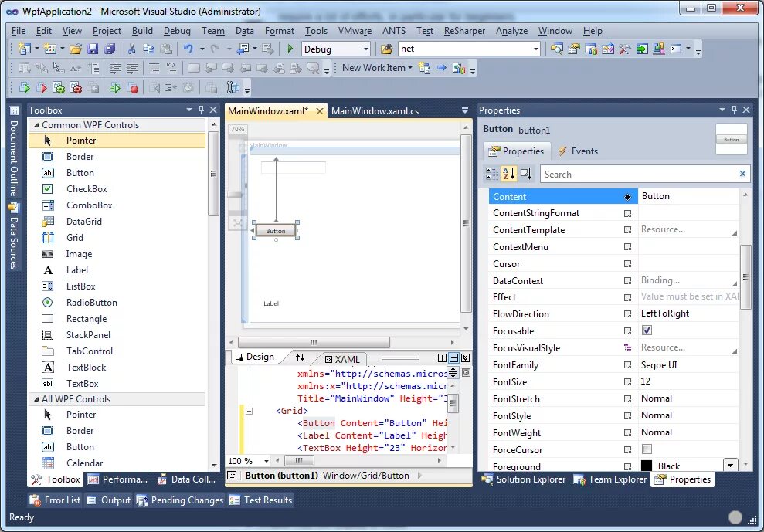Viewport: 764px width, 532px height.
Task: Open the Debug menu
Action: pyautogui.click(x=177, y=31)
